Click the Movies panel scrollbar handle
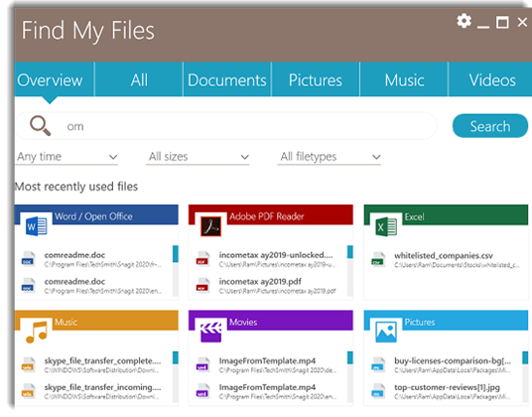532x417 pixels. [x=350, y=357]
